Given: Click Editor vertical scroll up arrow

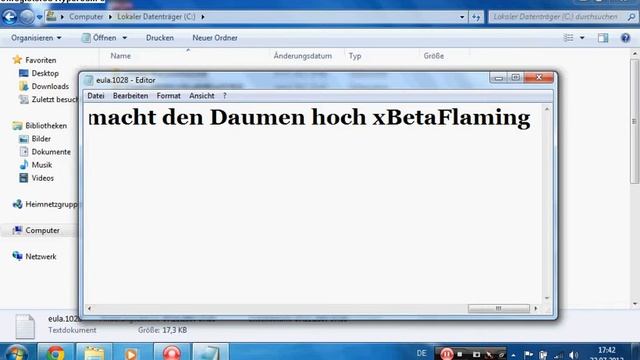Looking at the screenshot, I should pos(547,109).
